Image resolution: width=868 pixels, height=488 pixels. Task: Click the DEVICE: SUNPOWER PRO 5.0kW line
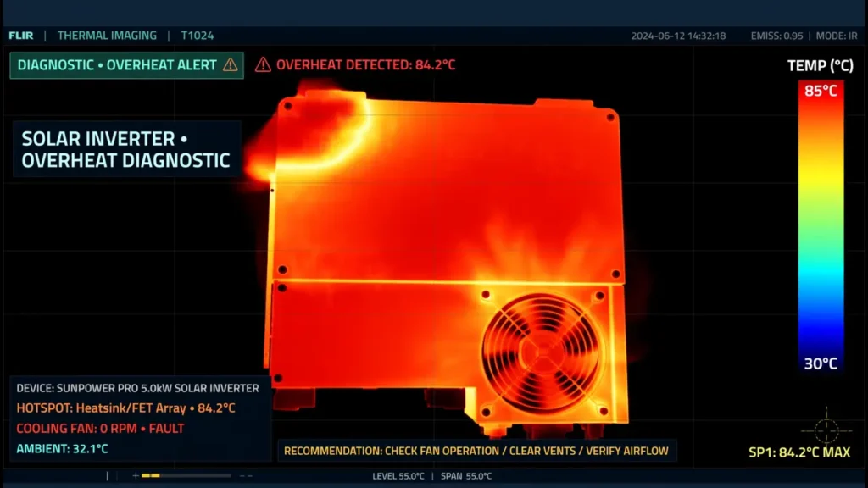click(x=138, y=388)
